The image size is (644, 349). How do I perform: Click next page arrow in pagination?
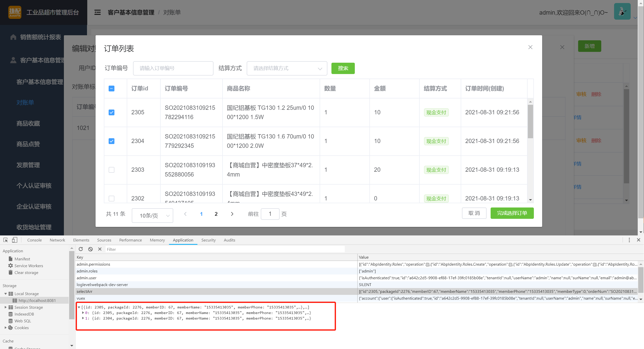pyautogui.click(x=232, y=214)
